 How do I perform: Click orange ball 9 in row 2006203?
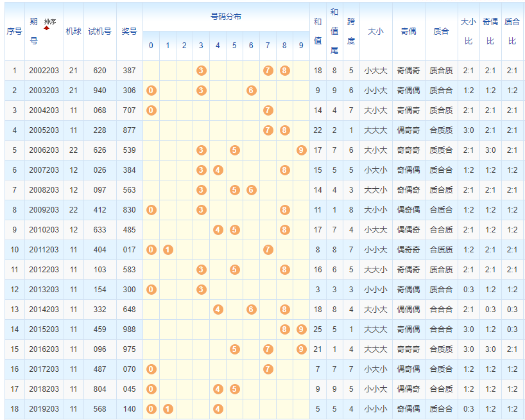(x=301, y=150)
